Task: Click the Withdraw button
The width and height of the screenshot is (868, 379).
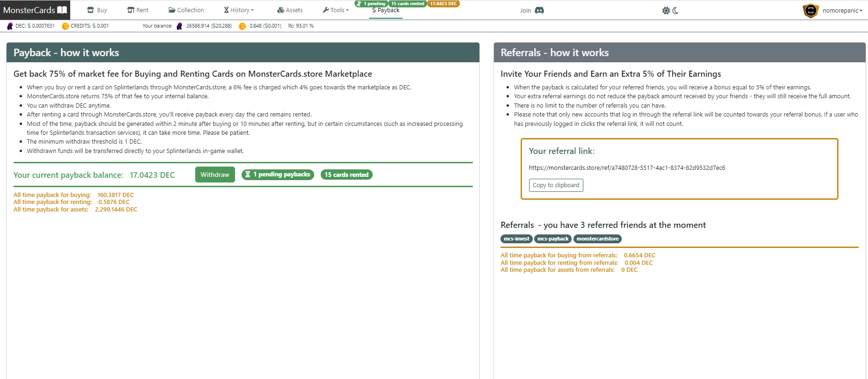Action: (215, 175)
